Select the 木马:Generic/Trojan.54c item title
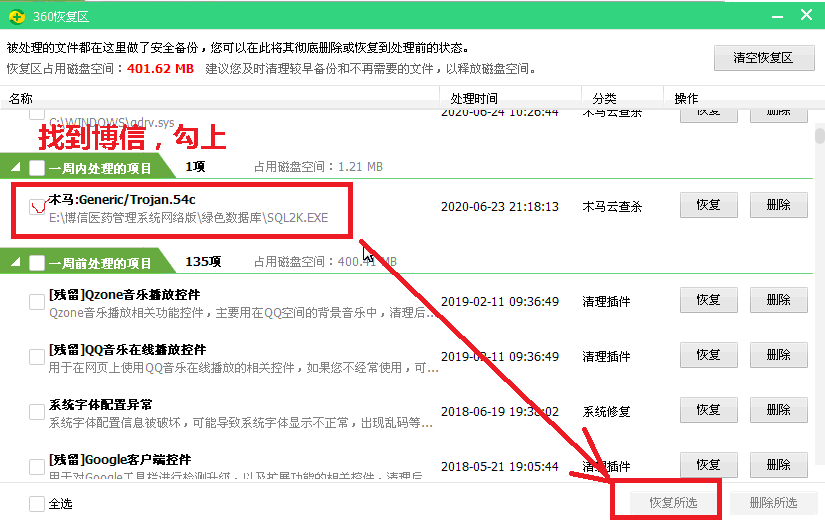Viewport: 825px width, 525px height. 122,200
